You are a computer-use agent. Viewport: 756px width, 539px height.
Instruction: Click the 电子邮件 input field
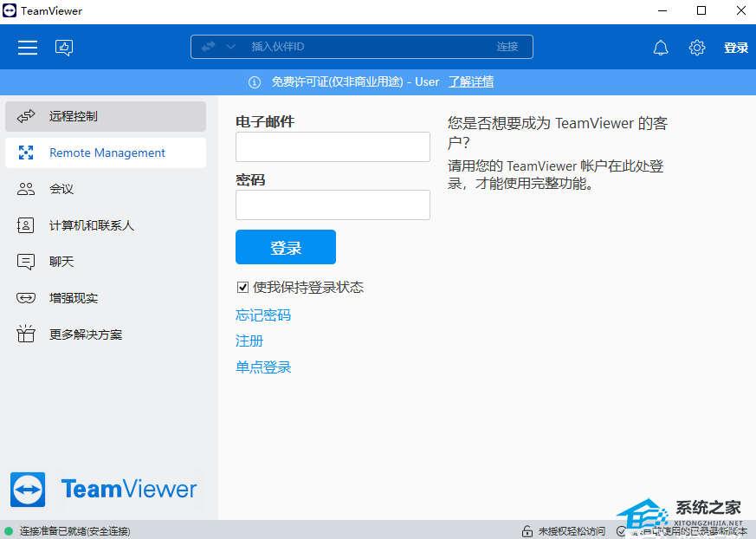tap(333, 146)
